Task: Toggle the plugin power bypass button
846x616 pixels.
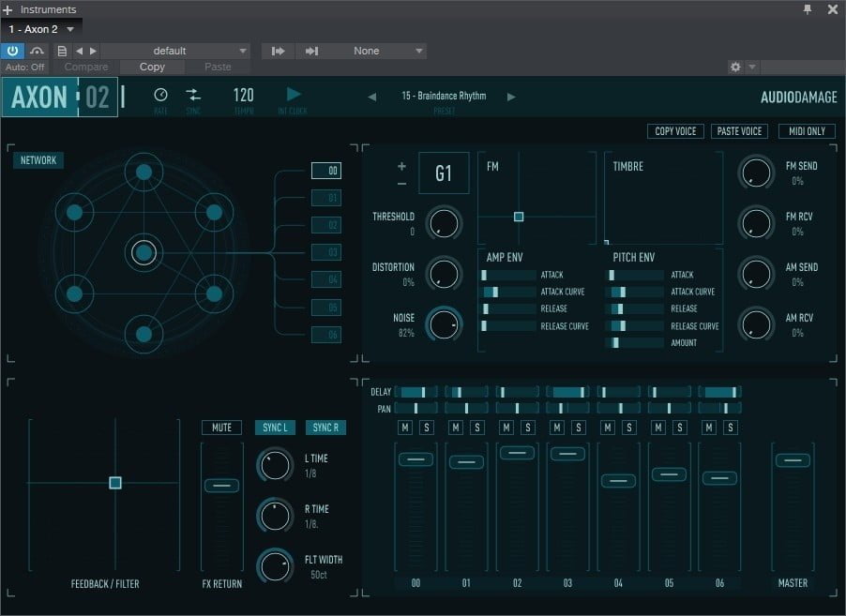Action: coord(12,51)
